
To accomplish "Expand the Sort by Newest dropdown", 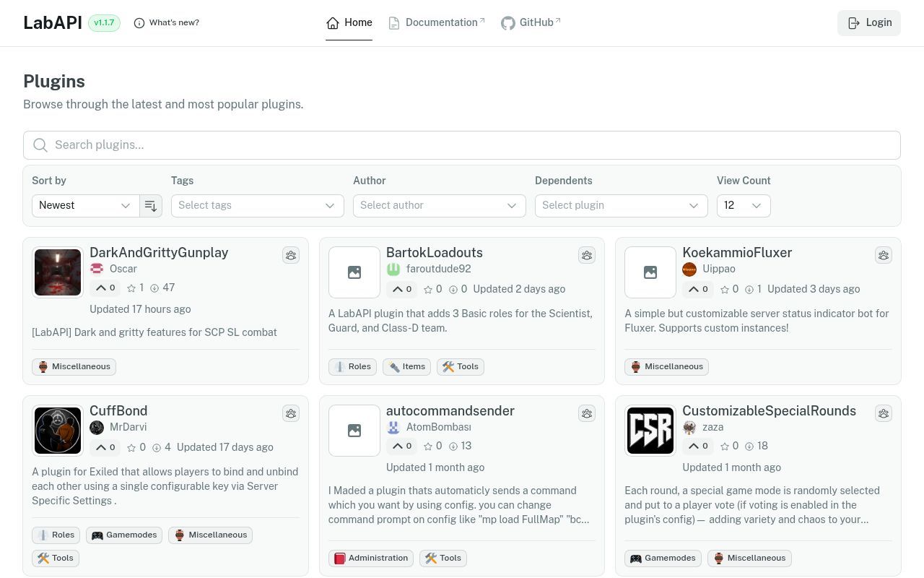I will (x=85, y=206).
